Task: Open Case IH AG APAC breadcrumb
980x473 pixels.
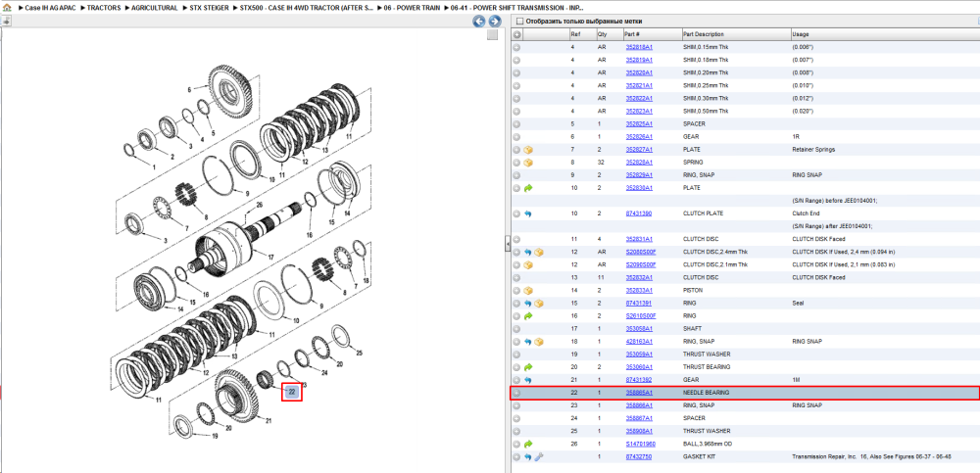Action: point(51,8)
